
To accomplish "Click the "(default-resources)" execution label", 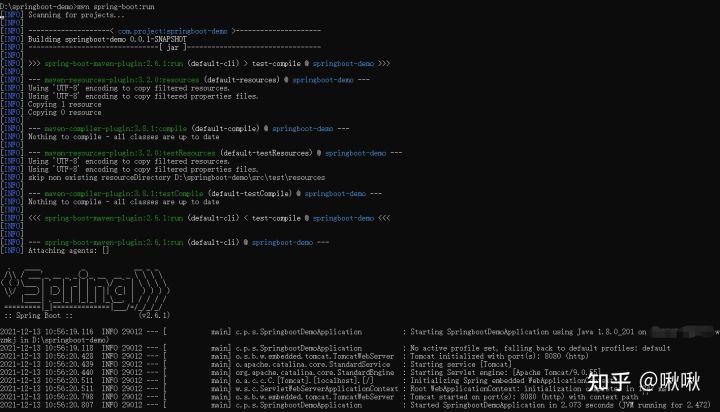I will [242, 80].
